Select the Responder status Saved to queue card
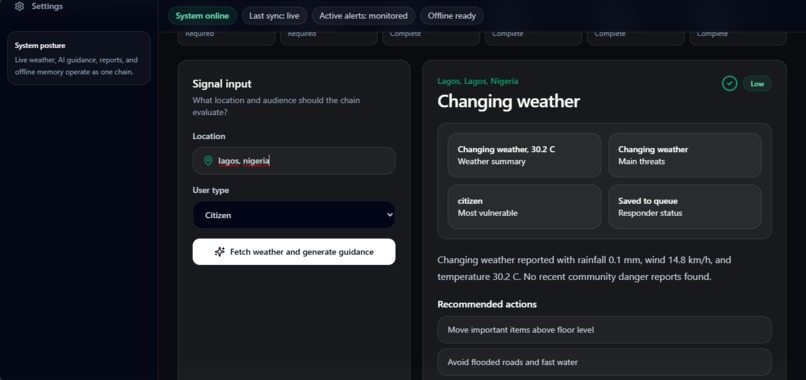806x380 pixels. (x=685, y=207)
